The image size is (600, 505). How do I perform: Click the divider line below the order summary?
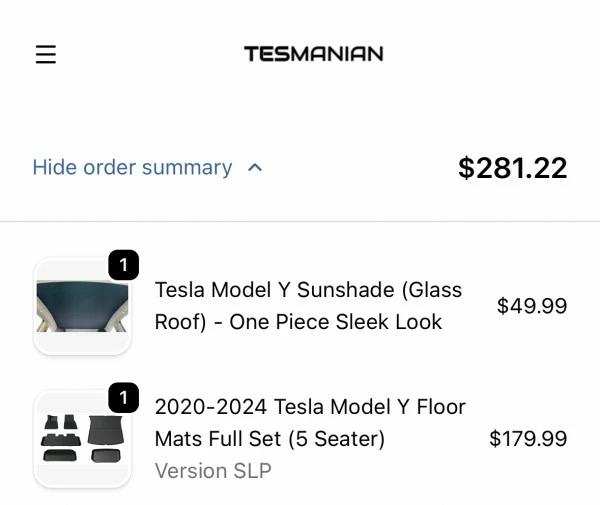click(x=300, y=221)
